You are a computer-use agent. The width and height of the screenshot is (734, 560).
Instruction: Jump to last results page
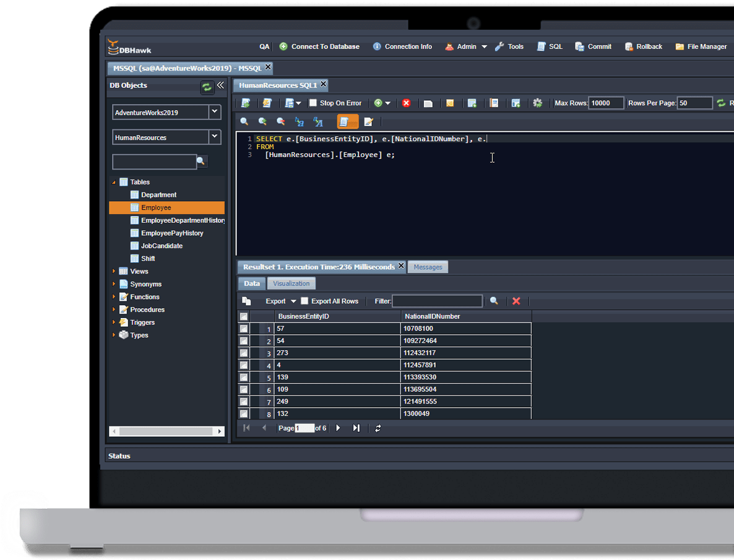pos(356,428)
